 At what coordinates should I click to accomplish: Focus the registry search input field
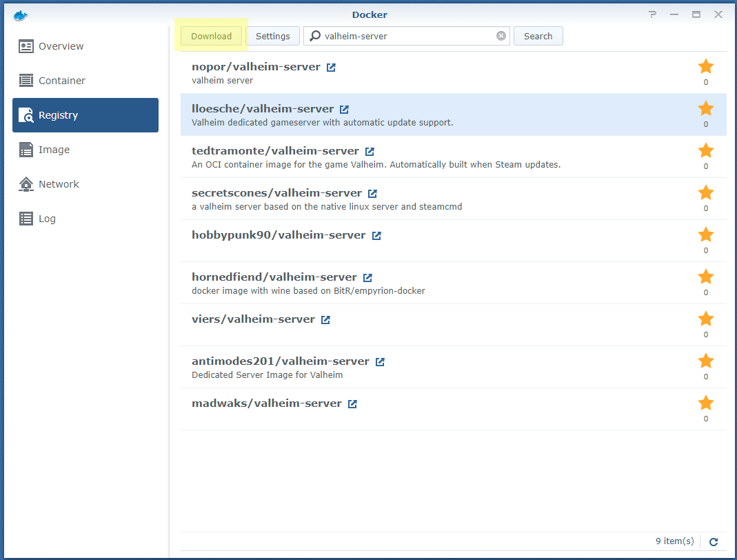click(407, 36)
